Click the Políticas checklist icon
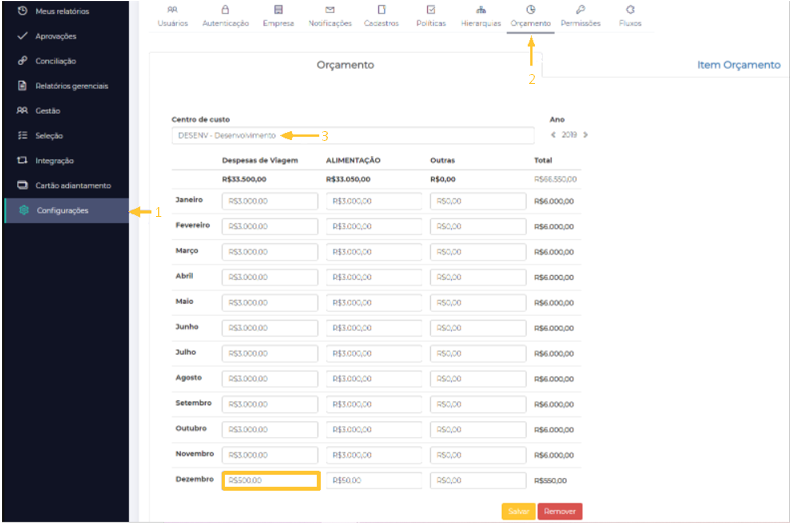 [431, 10]
